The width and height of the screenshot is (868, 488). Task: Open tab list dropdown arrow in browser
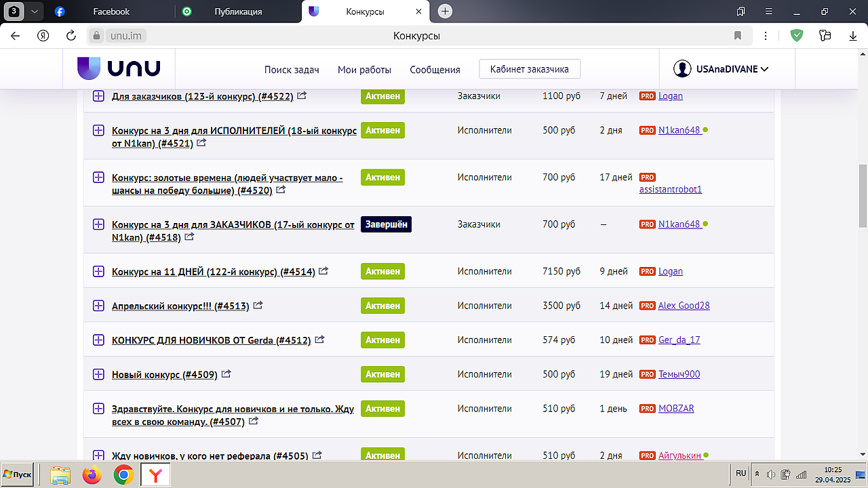tap(35, 12)
